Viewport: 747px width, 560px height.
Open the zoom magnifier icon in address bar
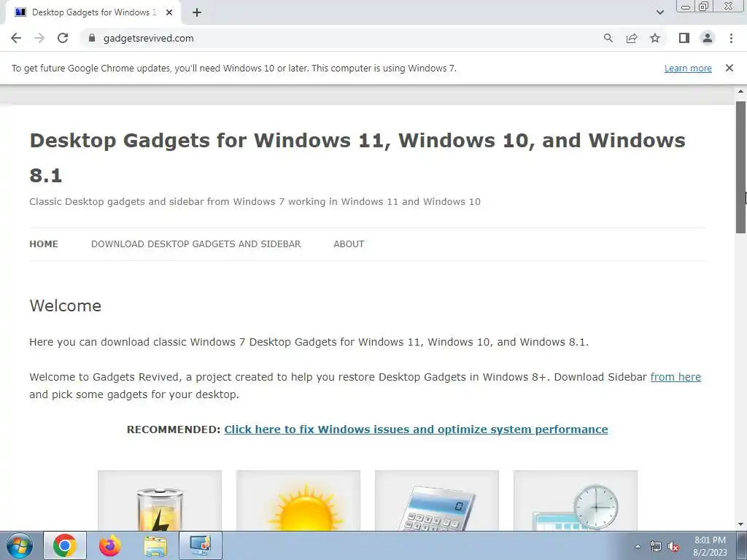click(x=608, y=38)
